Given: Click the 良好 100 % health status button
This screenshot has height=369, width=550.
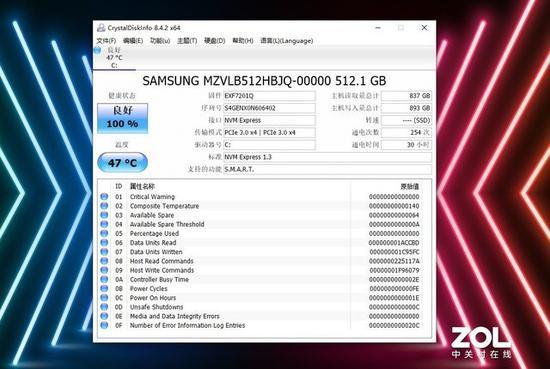Looking at the screenshot, I should (122, 118).
